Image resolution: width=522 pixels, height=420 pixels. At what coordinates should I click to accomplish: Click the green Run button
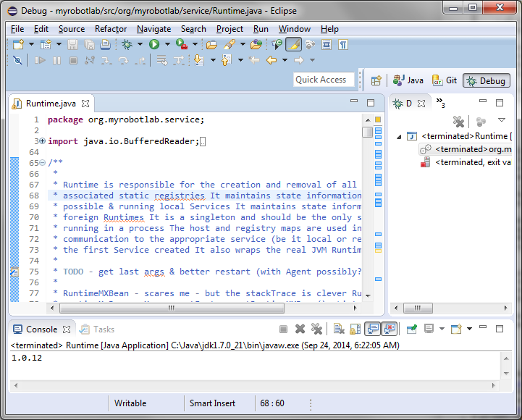click(154, 44)
